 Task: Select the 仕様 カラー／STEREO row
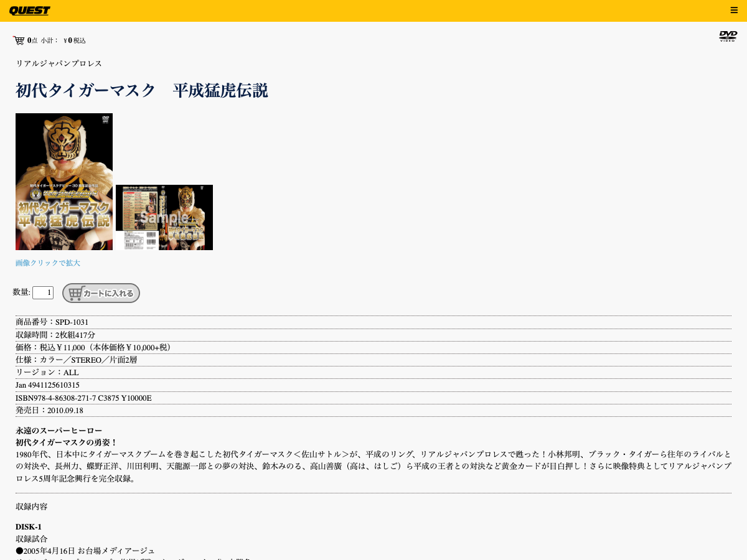[x=374, y=360]
